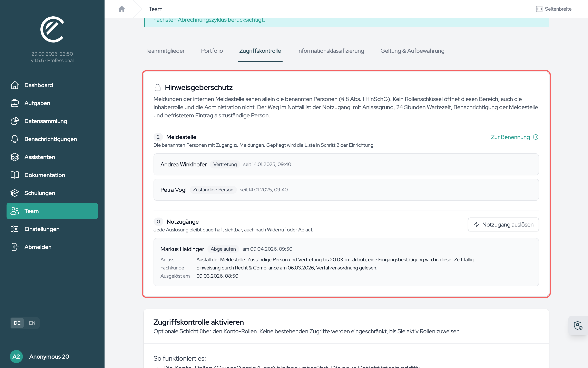
Task: Open Einstellungen in the sidebar
Action: point(52,229)
